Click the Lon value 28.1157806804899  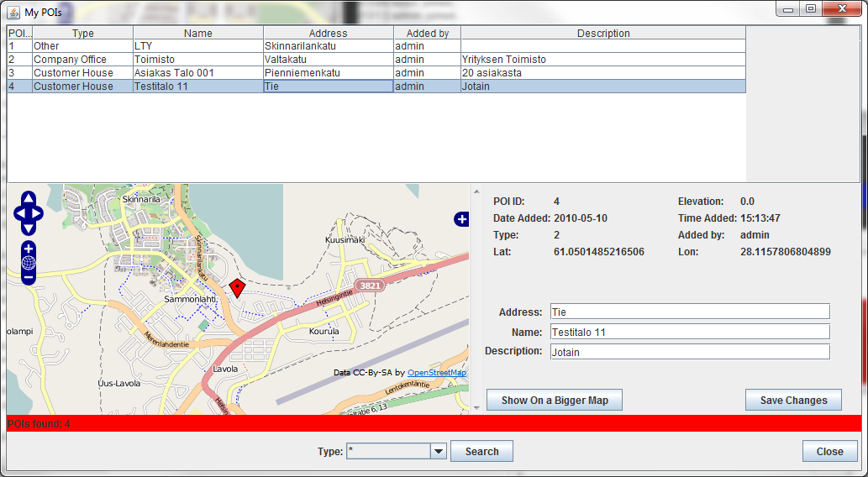[786, 252]
